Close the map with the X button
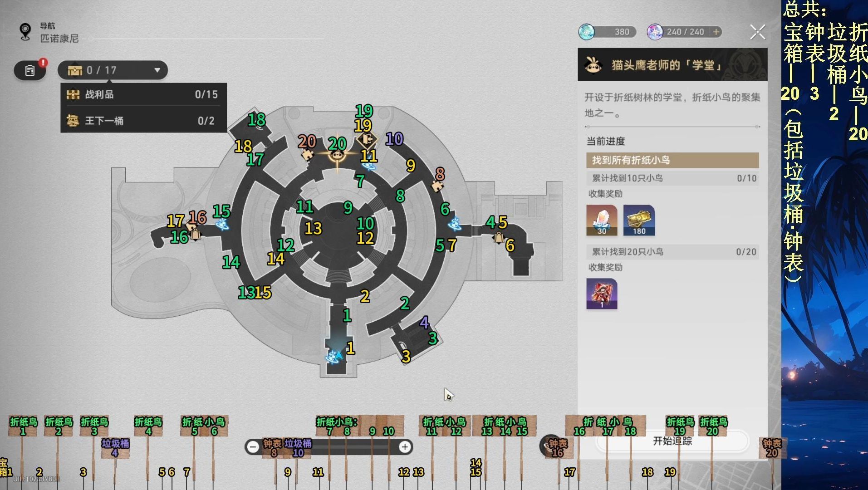This screenshot has width=868, height=490. [757, 32]
